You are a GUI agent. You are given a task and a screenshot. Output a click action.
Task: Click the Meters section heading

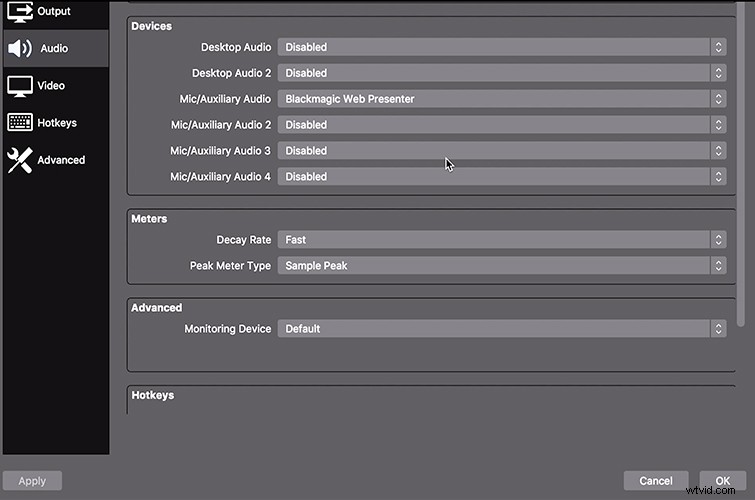(x=149, y=219)
